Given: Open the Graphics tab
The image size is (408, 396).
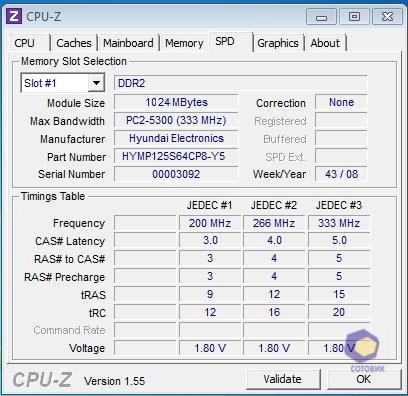Looking at the screenshot, I should click(278, 43).
